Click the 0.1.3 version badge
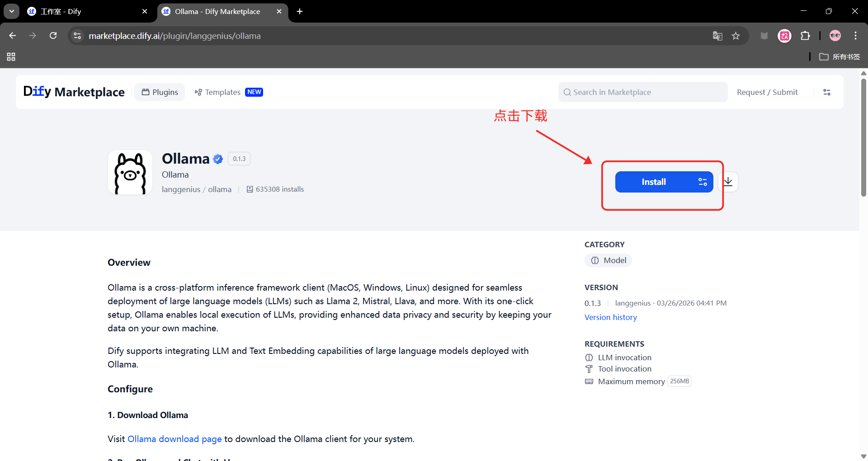868x461 pixels. click(x=239, y=159)
